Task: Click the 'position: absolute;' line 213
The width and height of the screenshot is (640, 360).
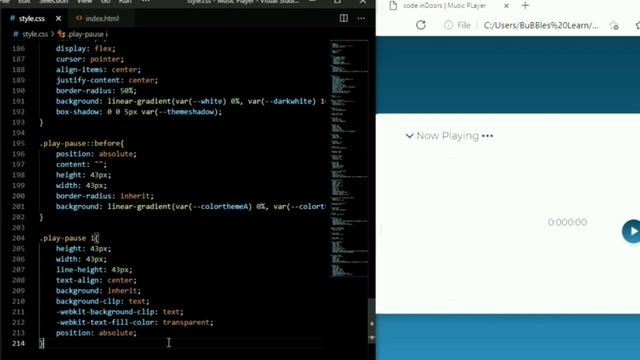Action: [96, 333]
